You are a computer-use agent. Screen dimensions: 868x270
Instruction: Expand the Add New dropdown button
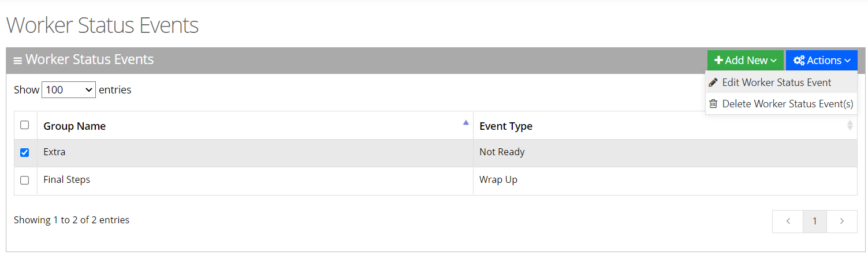click(x=745, y=61)
